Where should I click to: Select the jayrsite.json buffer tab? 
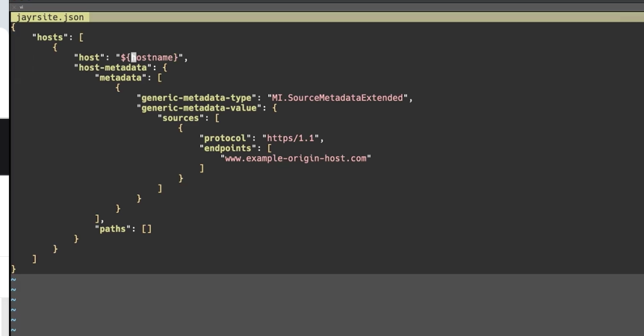coord(50,17)
